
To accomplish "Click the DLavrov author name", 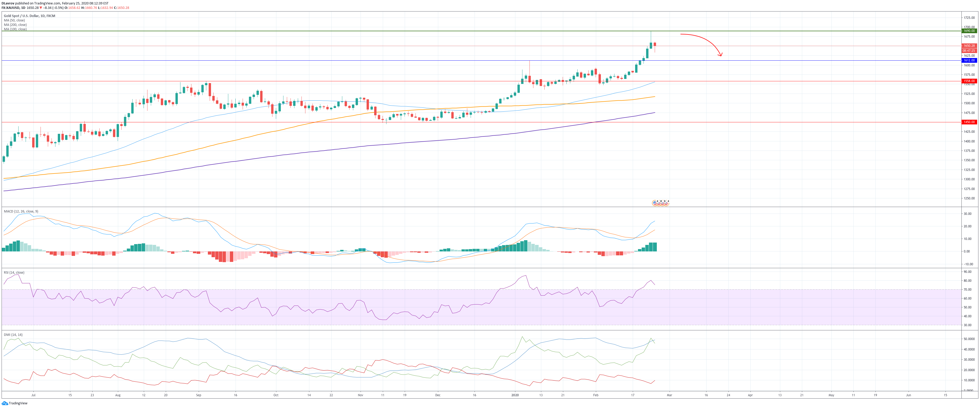I will (x=8, y=3).
